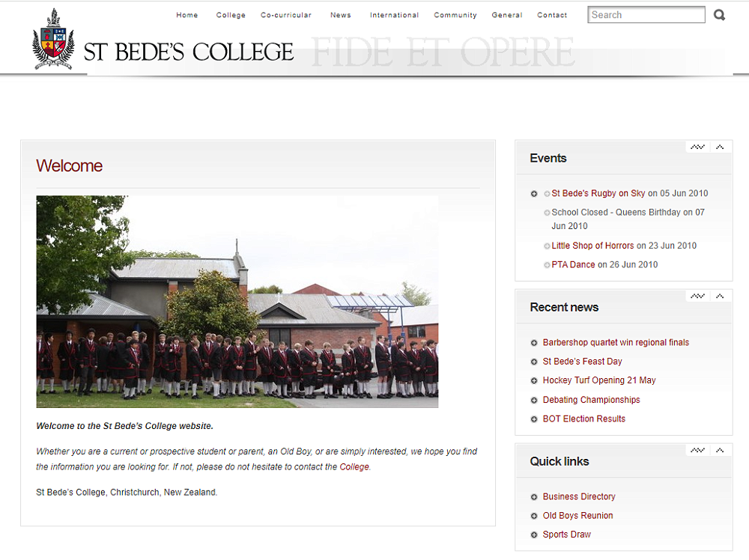Click the search magnifier icon
Screen dimensions: 749x560
coord(719,15)
